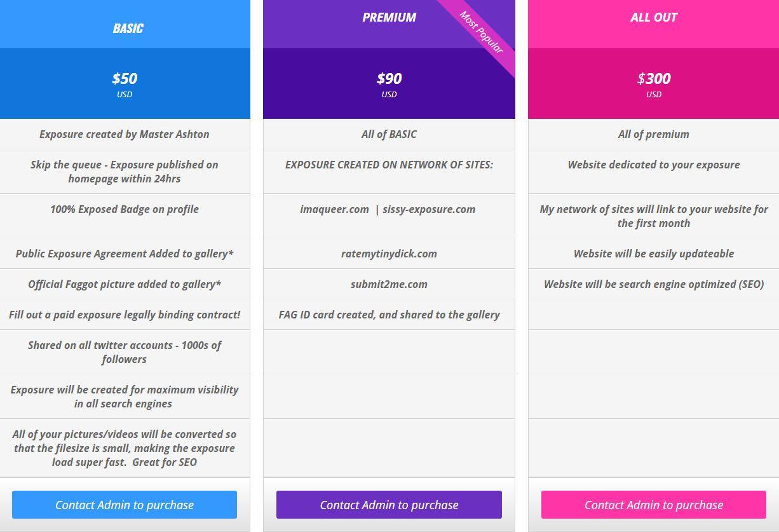
Task: Click the $300 USD price block
Action: (653, 84)
